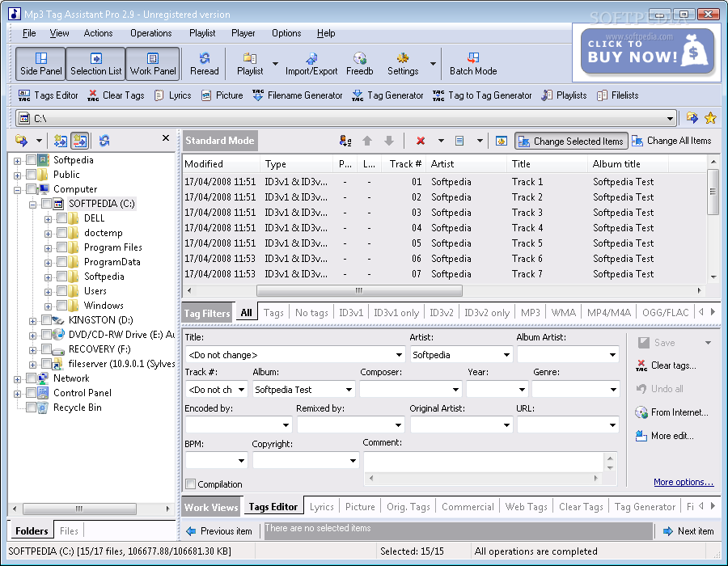
Task: Click the favorites star icon
Action: coord(710,118)
